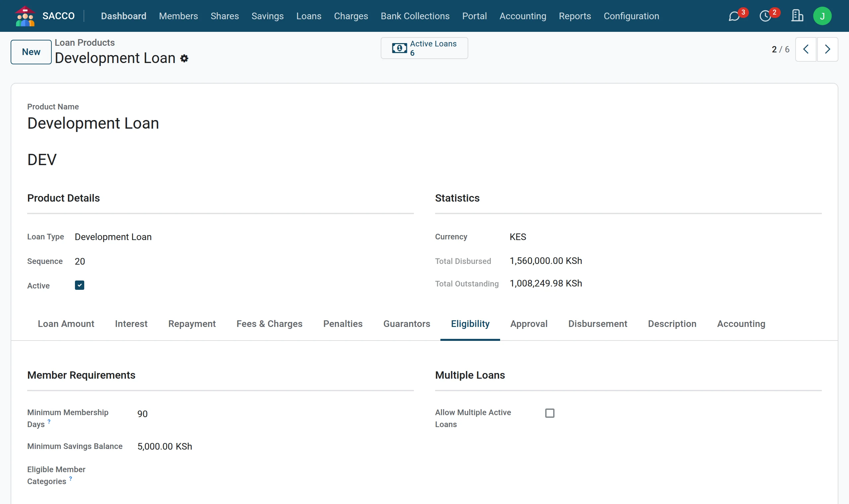Open the Savings menu
849x504 pixels.
coord(267,16)
